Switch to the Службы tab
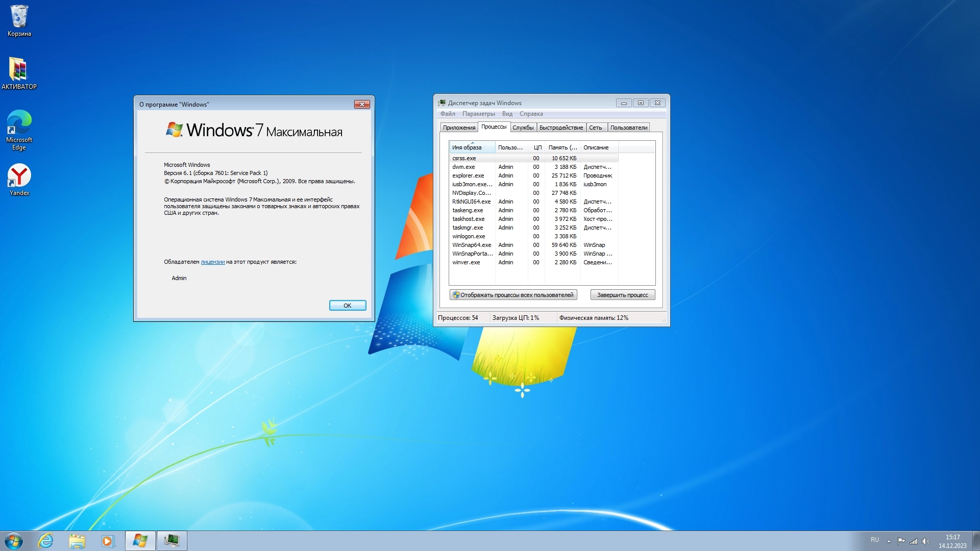This screenshot has width=980, height=551. 523,128
